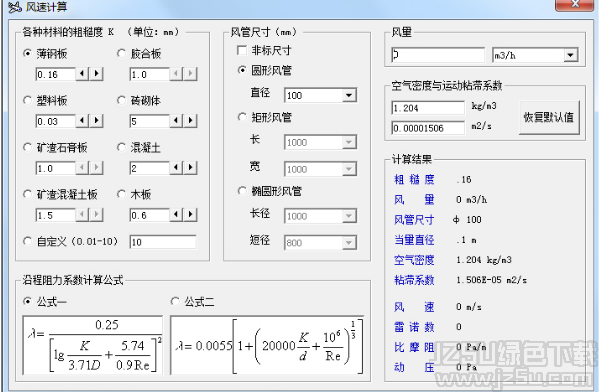
Task: Decrease 薄钢板 roughness with left arrow
Action: [83, 73]
